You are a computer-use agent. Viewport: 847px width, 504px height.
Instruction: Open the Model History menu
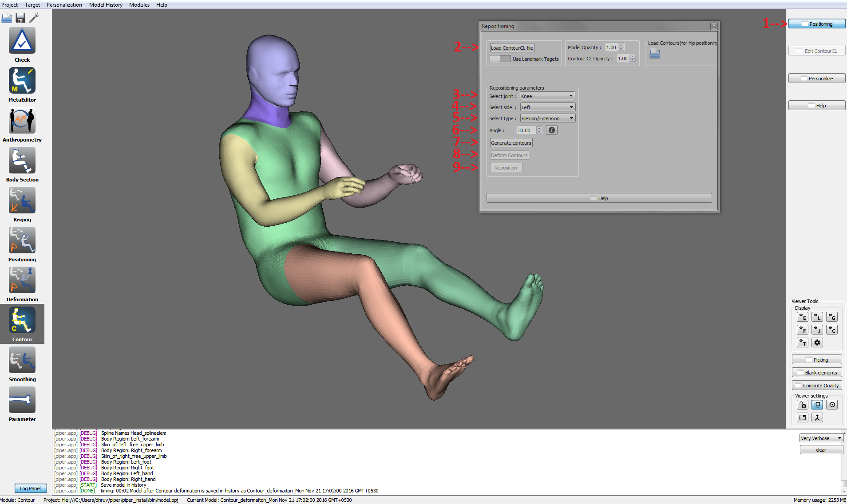pyautogui.click(x=106, y=5)
